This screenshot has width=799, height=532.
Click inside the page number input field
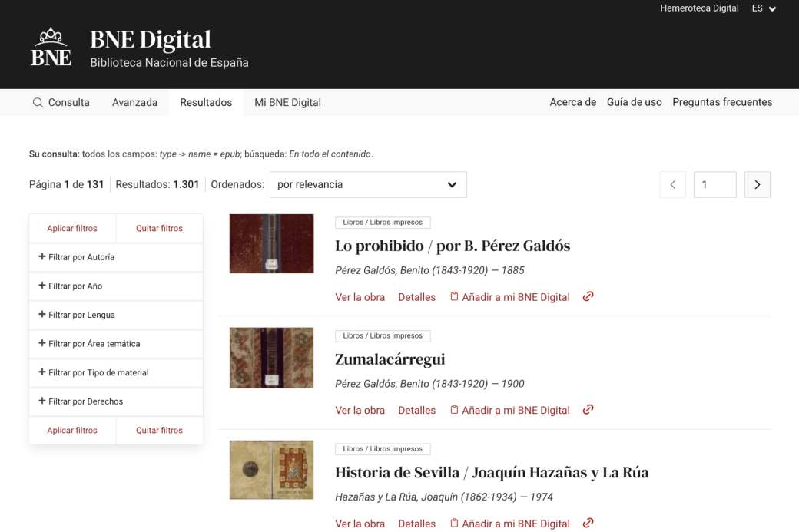pos(714,184)
